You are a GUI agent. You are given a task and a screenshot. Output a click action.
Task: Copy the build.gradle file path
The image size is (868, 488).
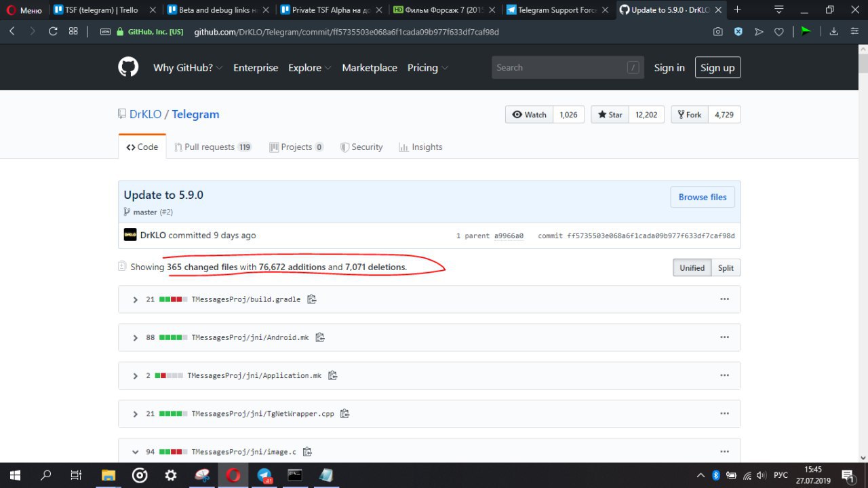311,299
